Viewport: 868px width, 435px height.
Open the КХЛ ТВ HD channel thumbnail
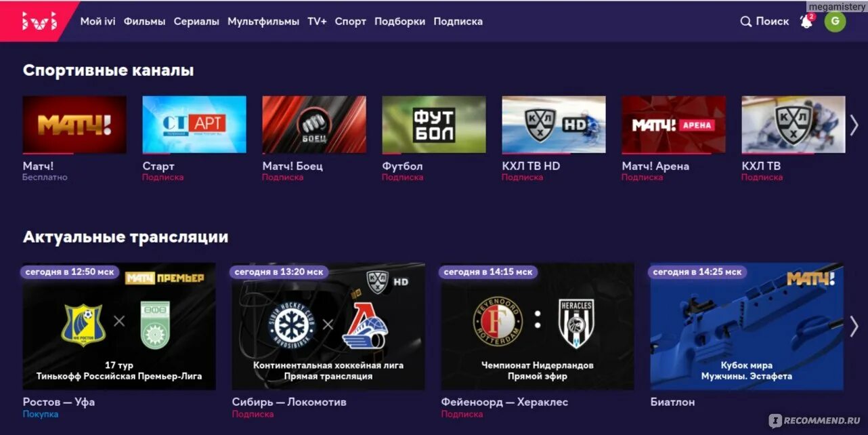(x=554, y=125)
